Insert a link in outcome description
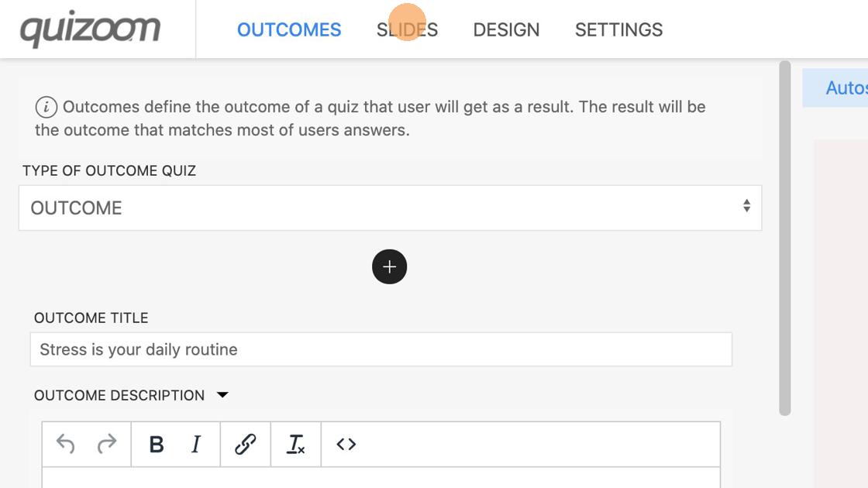The image size is (868, 488). click(x=245, y=444)
